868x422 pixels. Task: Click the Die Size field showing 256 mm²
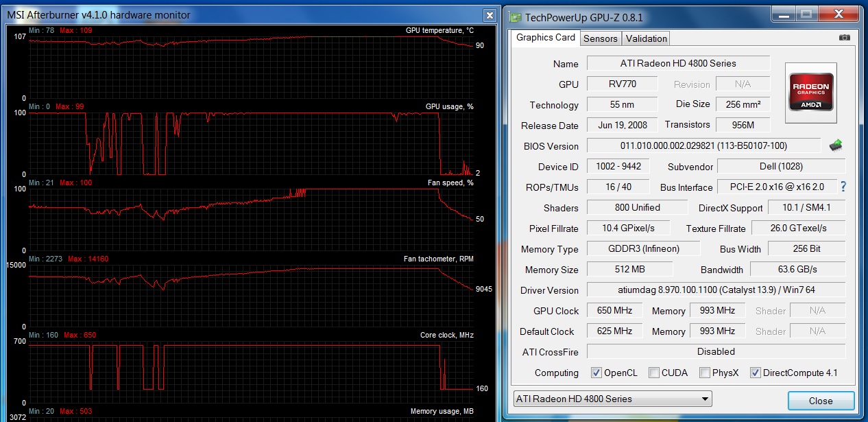click(743, 104)
